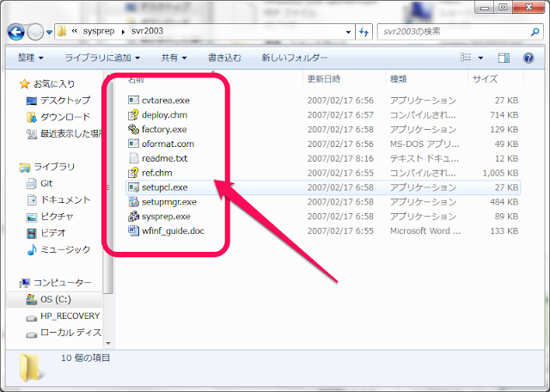Click the cvtarea.exe file icon
This screenshot has width=550, height=392.
click(x=133, y=100)
